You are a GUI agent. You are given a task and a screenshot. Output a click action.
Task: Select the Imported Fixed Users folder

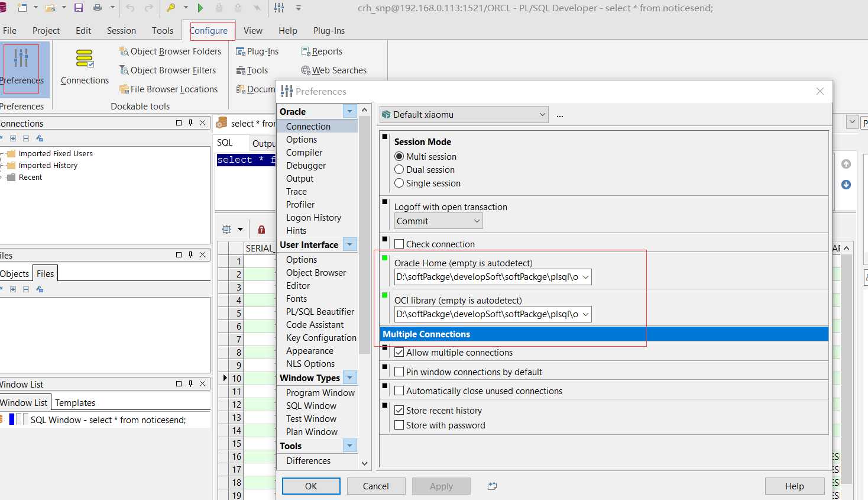56,154
